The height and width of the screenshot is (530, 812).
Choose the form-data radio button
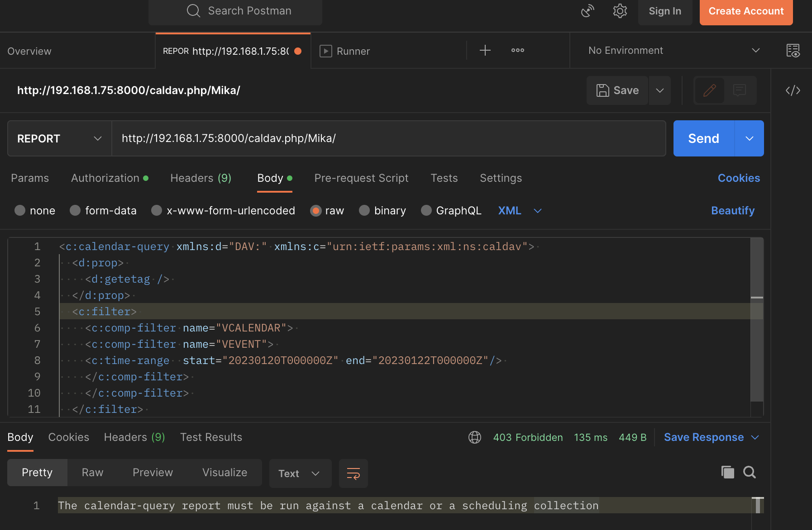coord(75,210)
